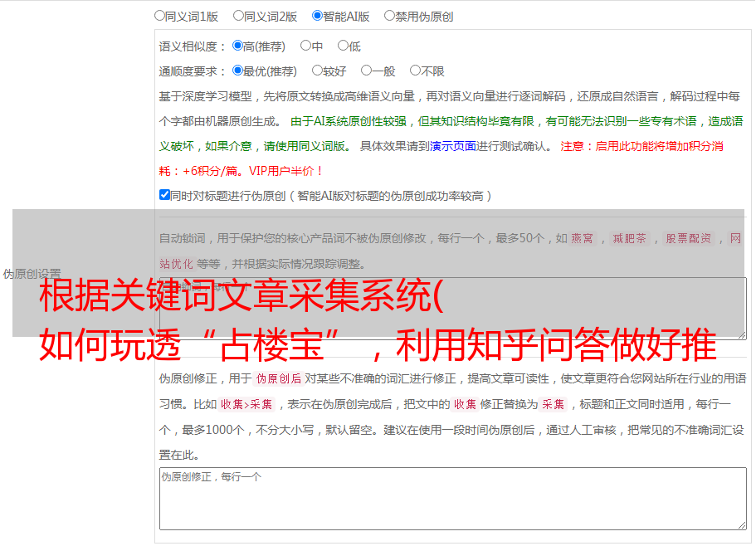Screen dimensions: 756x546
Task: Click the 自动锁词 text area
Action: 453,309
